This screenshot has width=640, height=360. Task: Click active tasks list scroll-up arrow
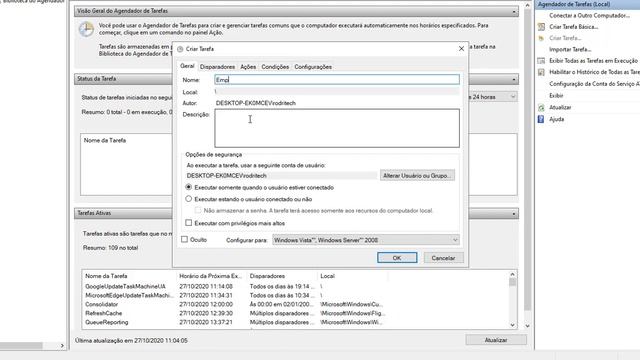(513, 274)
